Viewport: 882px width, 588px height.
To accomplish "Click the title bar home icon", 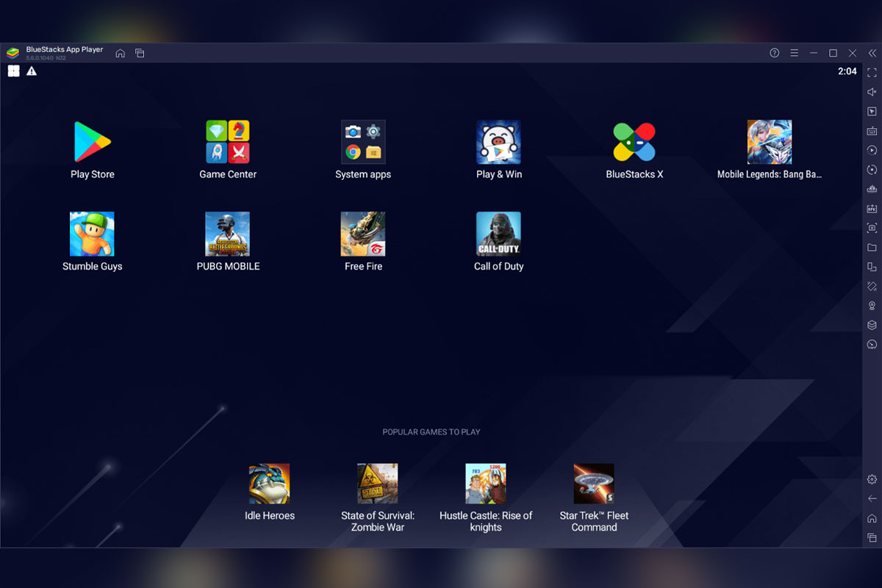I will [x=121, y=53].
